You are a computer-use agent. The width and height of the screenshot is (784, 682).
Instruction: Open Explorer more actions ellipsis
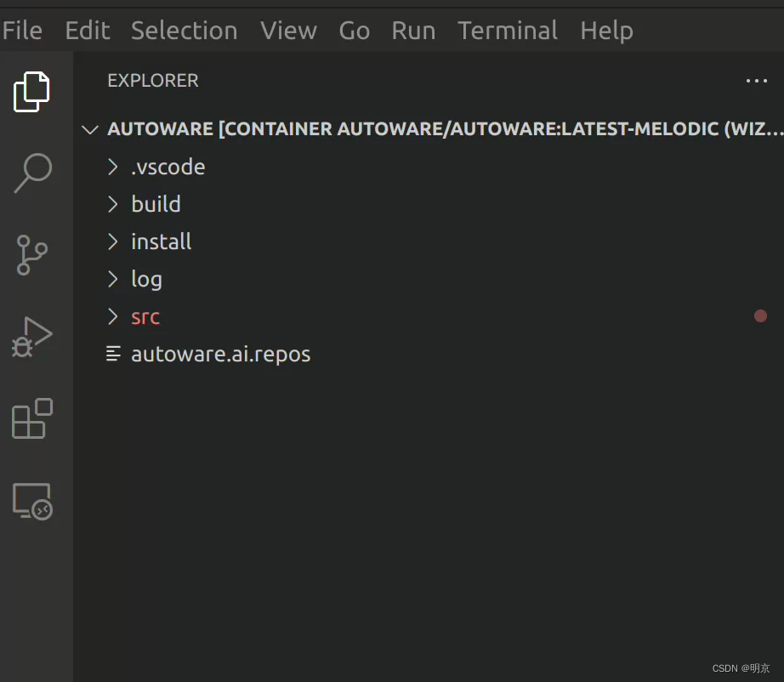pyautogui.click(x=757, y=81)
